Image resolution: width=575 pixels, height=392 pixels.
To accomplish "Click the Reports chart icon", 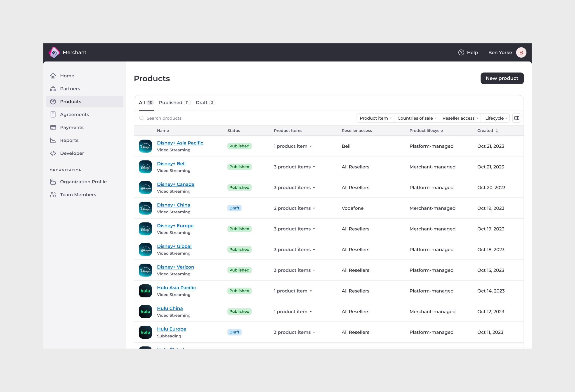I will (x=53, y=140).
